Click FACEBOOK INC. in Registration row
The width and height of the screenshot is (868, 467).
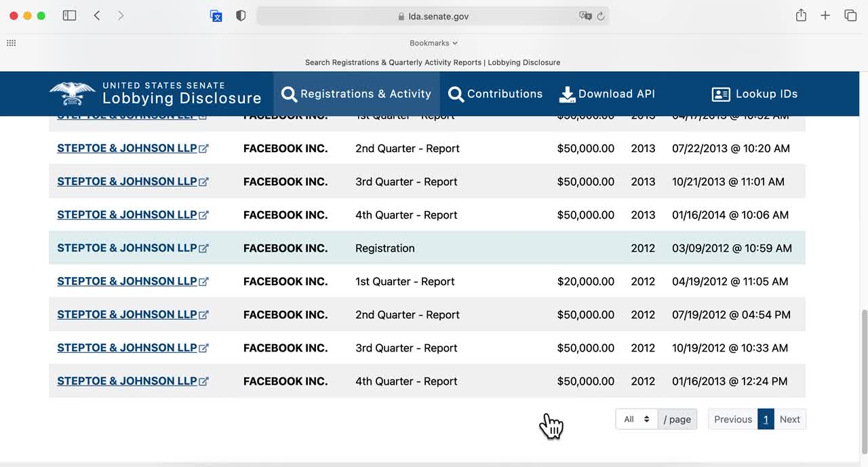pos(285,248)
